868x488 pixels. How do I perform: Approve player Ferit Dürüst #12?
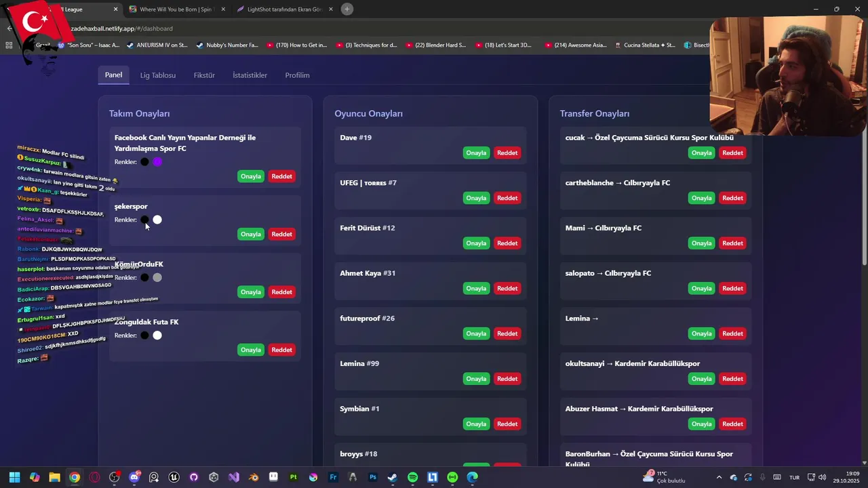pyautogui.click(x=476, y=243)
